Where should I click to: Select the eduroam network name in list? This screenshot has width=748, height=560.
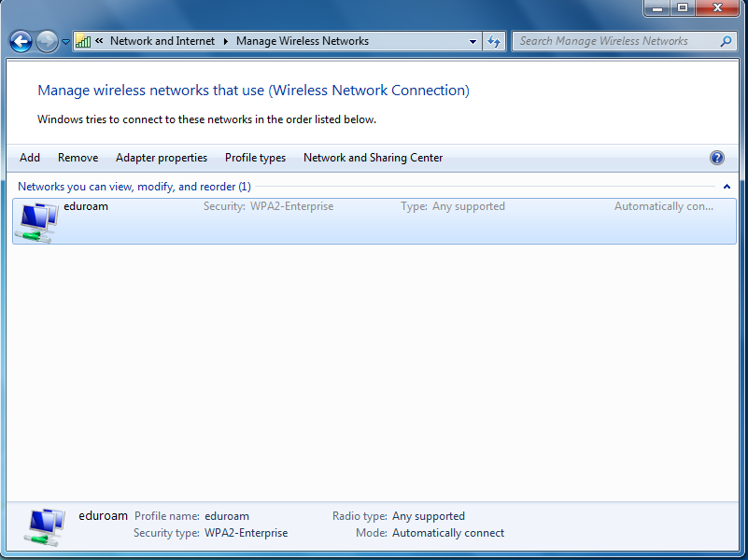pyautogui.click(x=86, y=206)
